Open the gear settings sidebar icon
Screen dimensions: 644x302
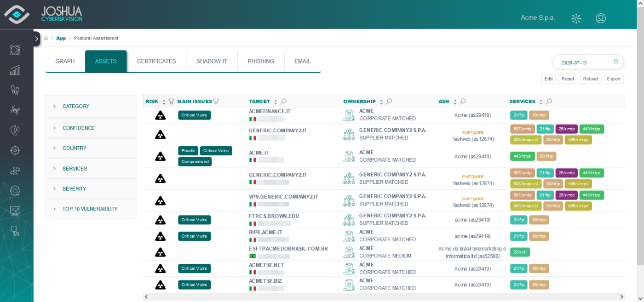(15, 190)
